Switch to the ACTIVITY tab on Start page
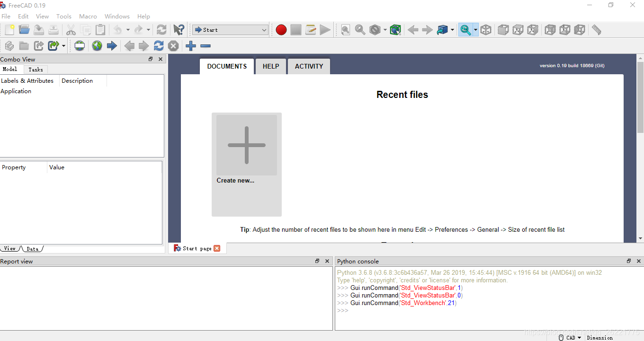The width and height of the screenshot is (644, 341). point(309,66)
